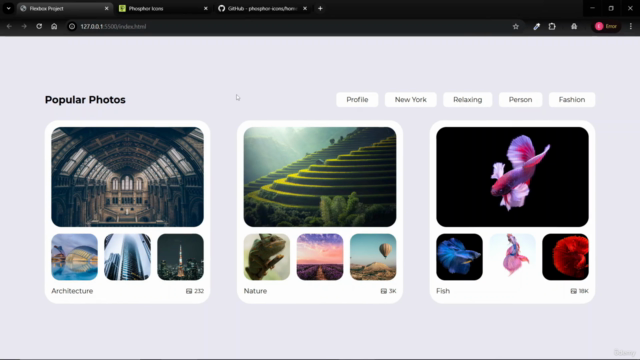
Task: Click the Nature card title
Action: pyautogui.click(x=255, y=291)
